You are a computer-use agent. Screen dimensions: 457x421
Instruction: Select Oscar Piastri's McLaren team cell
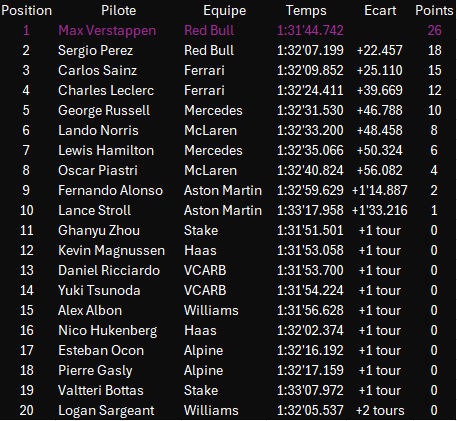(x=211, y=171)
